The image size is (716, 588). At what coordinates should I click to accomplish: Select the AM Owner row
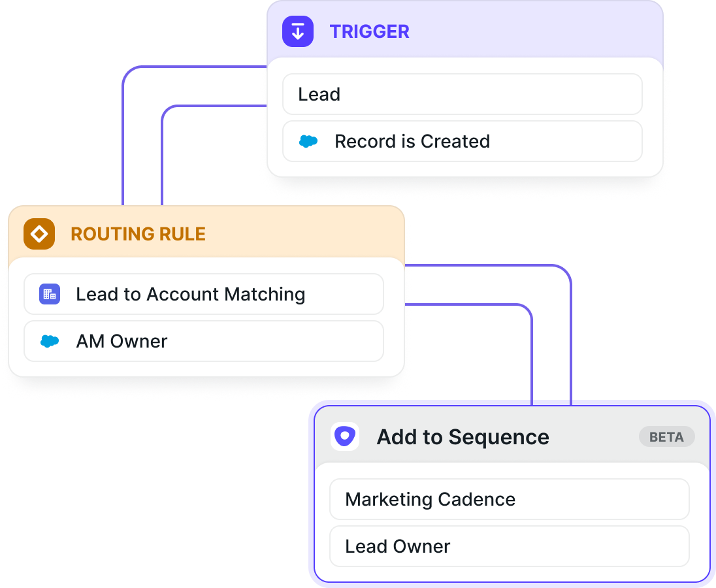point(204,341)
